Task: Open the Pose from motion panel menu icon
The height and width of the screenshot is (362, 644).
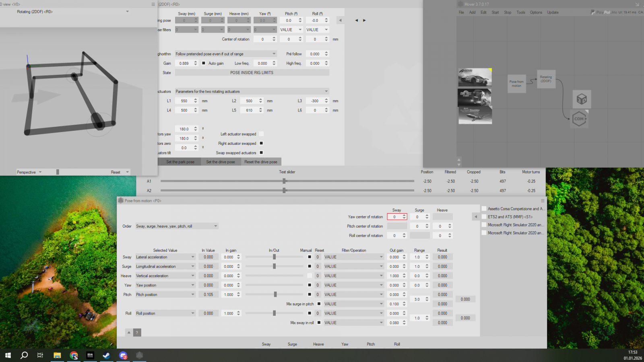Action: [x=542, y=201]
